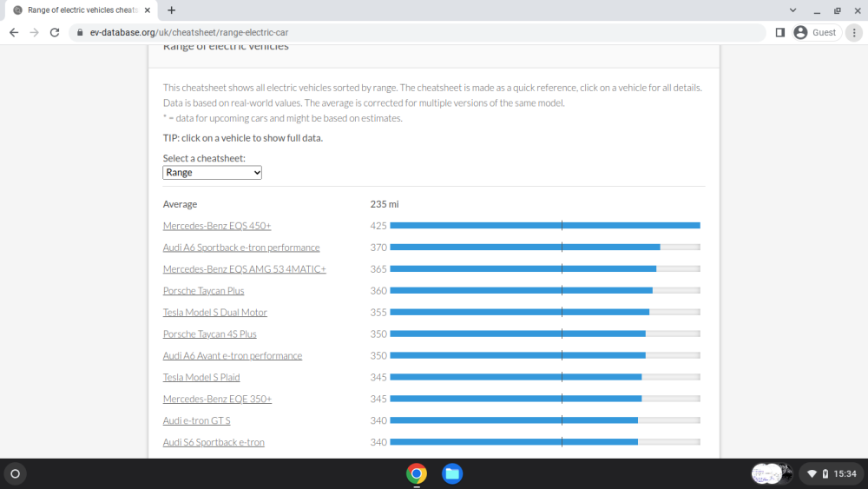Open the shelf holding space thumbnails
The height and width of the screenshot is (489, 868).
pos(773,473)
